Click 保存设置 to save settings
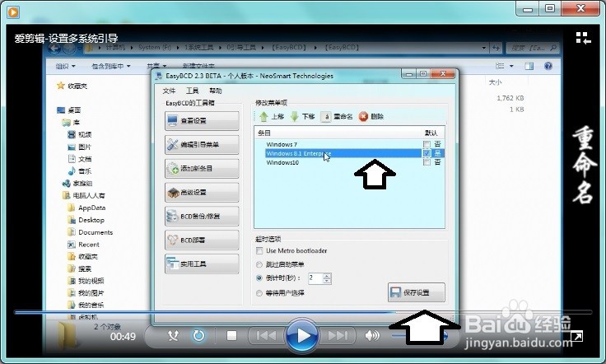 [x=417, y=292]
